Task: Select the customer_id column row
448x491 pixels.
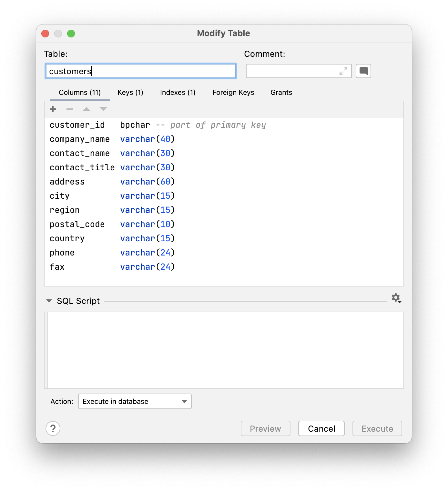Action: pos(224,125)
